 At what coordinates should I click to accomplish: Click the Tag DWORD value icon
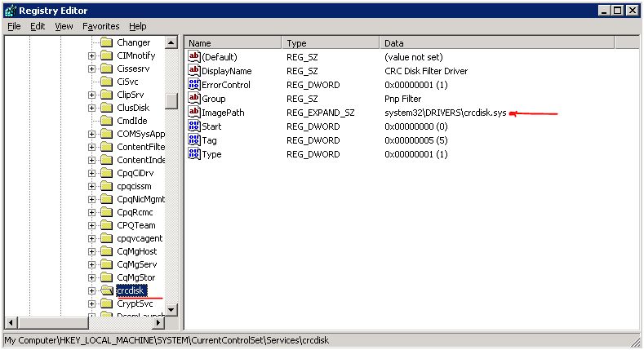194,140
